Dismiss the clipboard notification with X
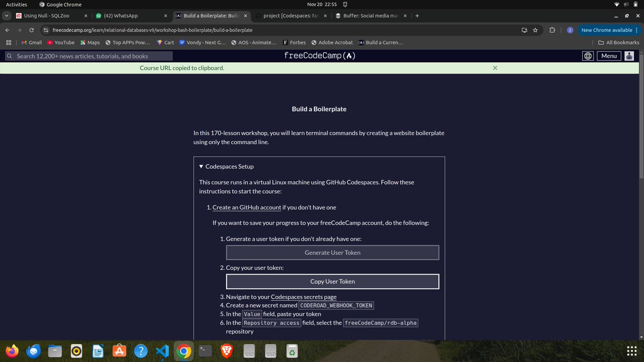644x362 pixels. point(495,68)
